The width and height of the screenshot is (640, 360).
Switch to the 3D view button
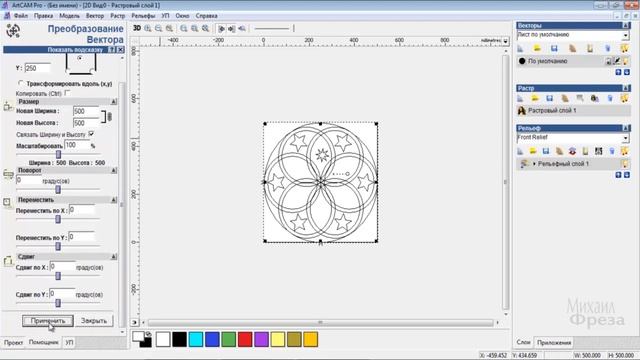137,28
